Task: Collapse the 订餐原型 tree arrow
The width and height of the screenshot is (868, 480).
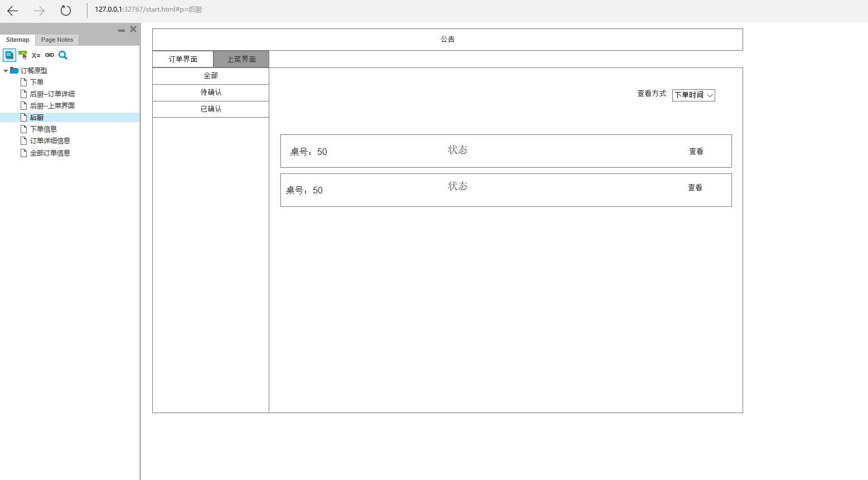Action: (6, 71)
